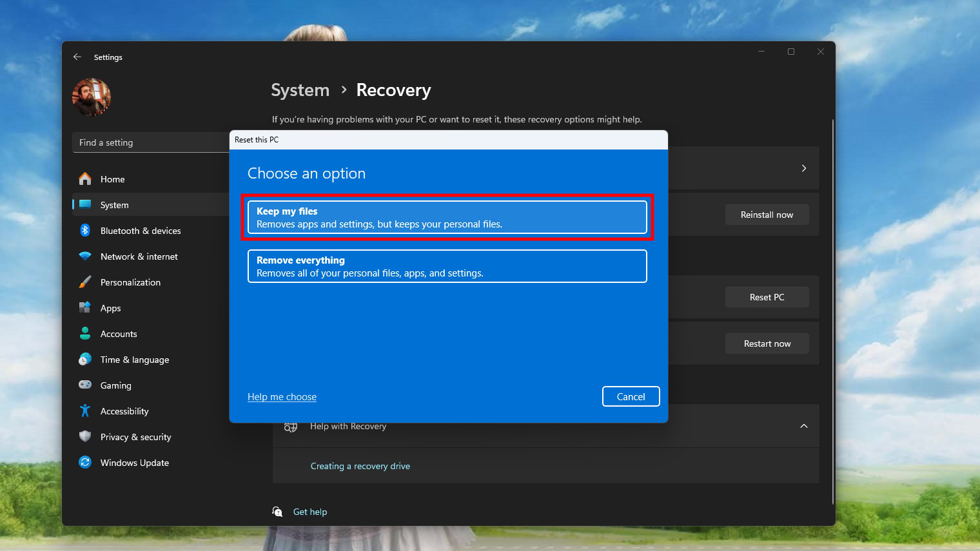980x551 pixels.
Task: Click the Time & language globe icon
Action: (x=85, y=360)
